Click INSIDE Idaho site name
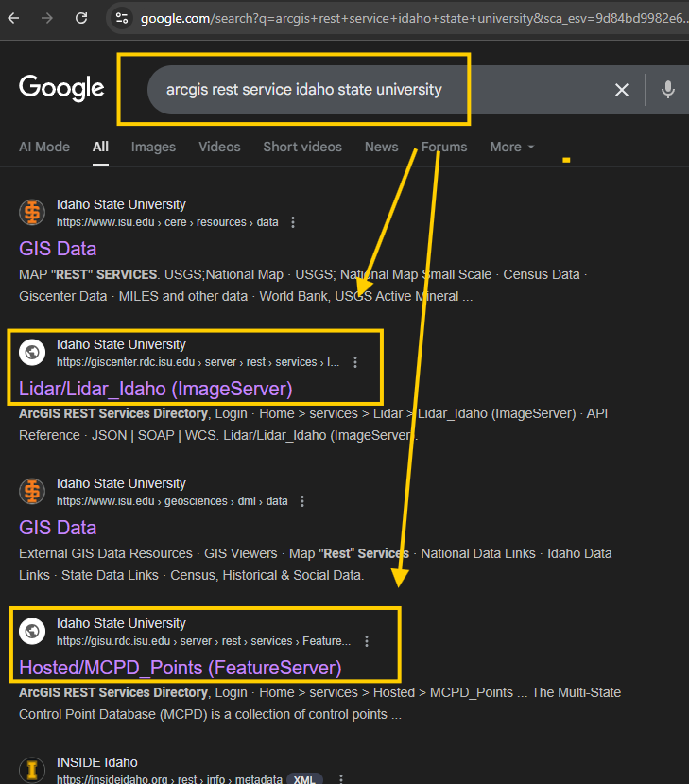 click(97, 762)
